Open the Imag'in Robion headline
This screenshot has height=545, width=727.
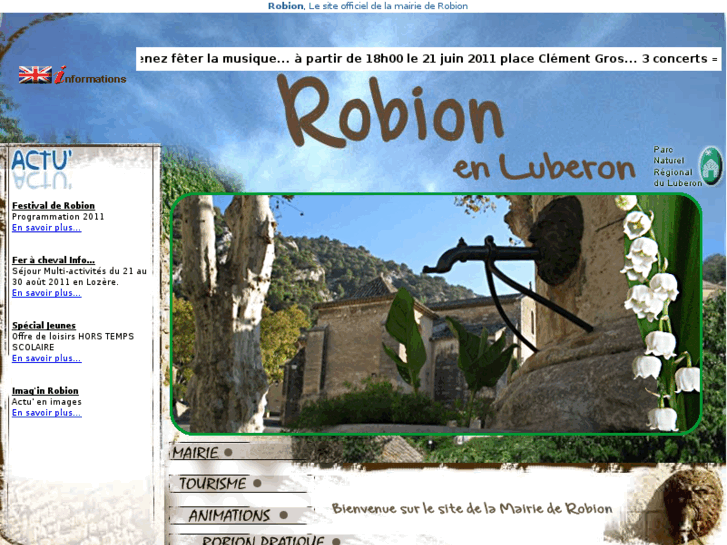(45, 391)
